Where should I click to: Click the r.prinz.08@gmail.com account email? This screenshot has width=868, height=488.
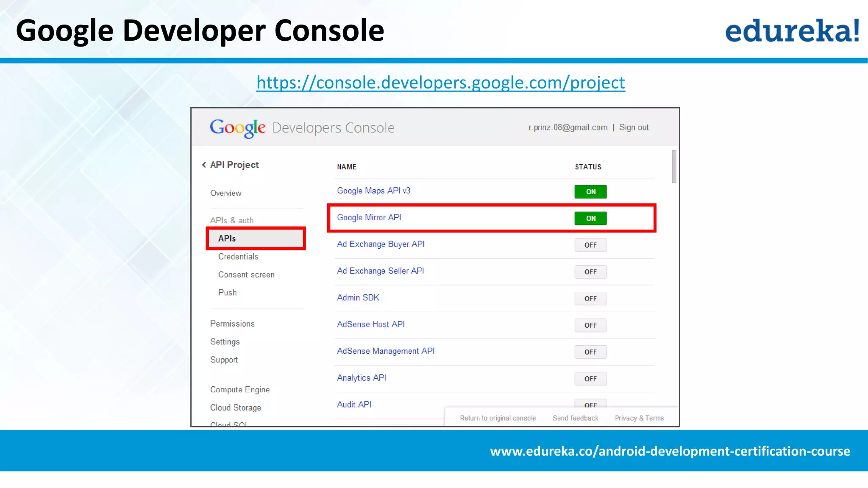point(568,128)
